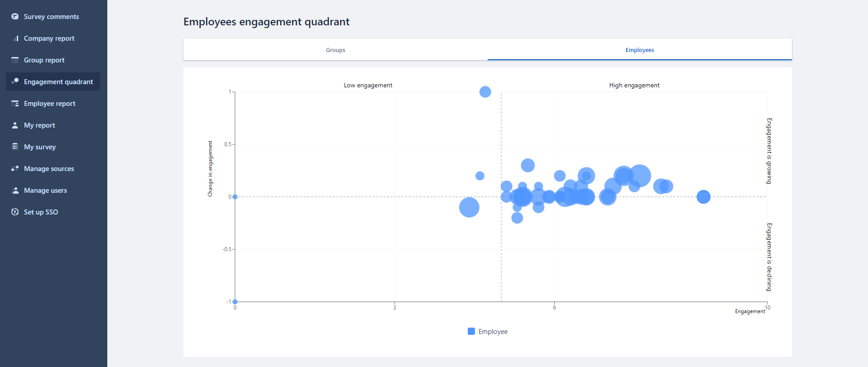Image resolution: width=868 pixels, height=367 pixels.
Task: Open the Company report page link
Action: [x=49, y=38]
